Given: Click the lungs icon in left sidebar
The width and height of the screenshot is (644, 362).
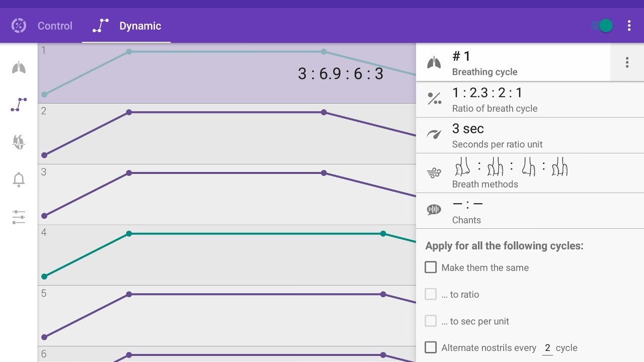Looking at the screenshot, I should click(x=19, y=68).
